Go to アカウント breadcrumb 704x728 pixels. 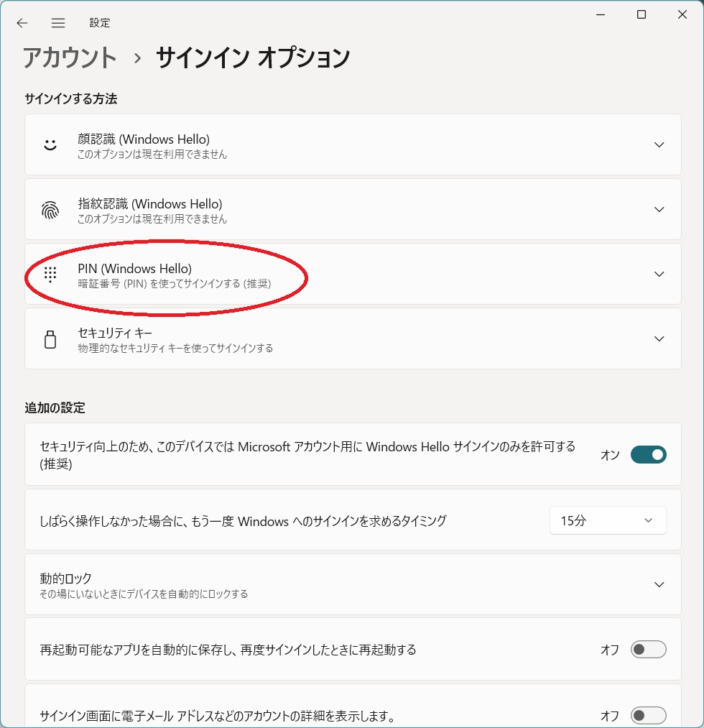coord(70,57)
